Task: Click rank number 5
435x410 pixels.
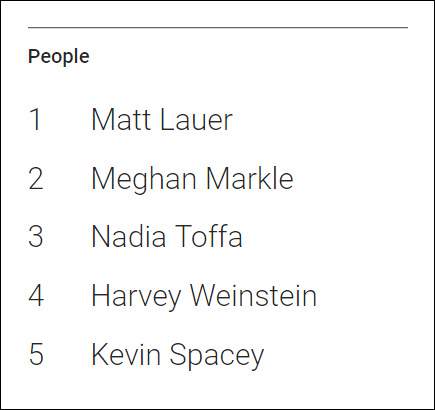Action: coord(36,354)
